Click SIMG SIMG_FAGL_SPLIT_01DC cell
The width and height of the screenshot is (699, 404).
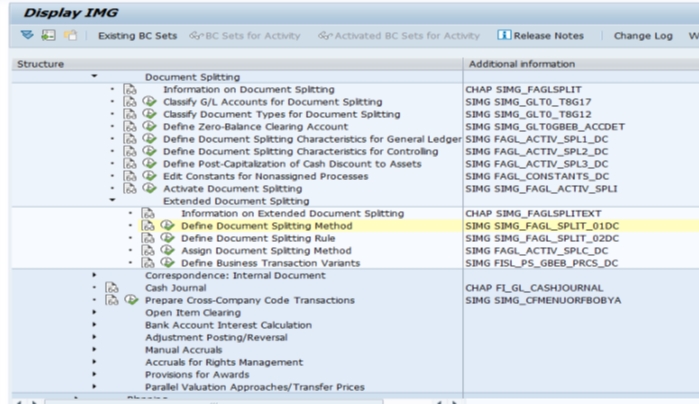click(542, 226)
